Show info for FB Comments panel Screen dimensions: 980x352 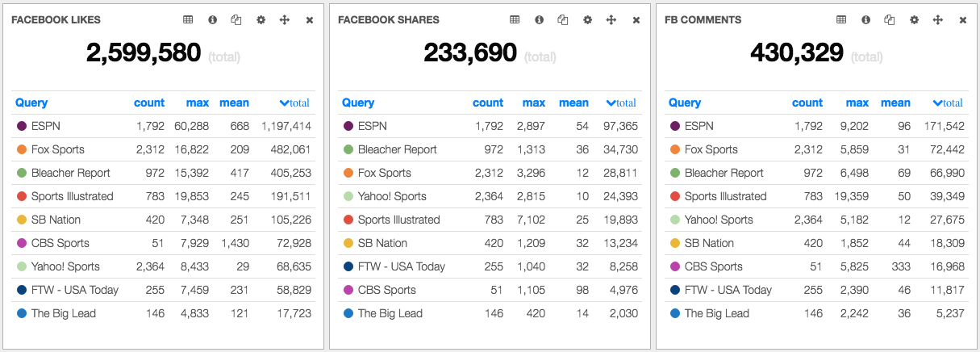pyautogui.click(x=865, y=20)
